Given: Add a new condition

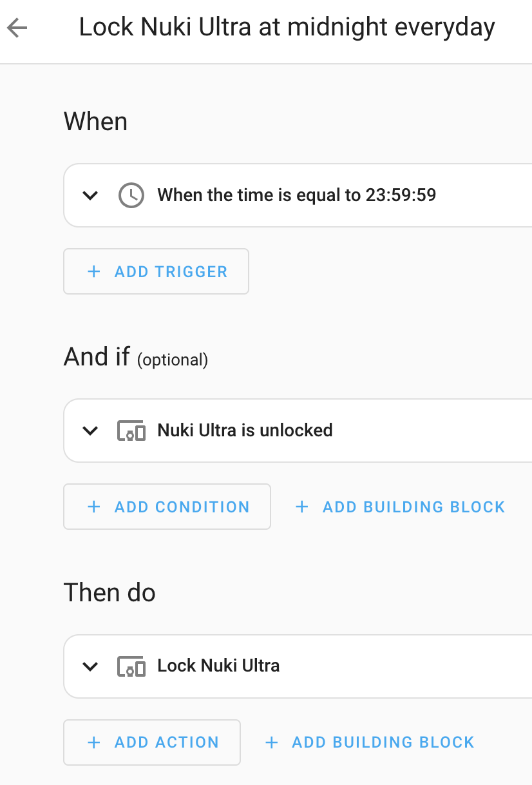Looking at the screenshot, I should 167,507.
